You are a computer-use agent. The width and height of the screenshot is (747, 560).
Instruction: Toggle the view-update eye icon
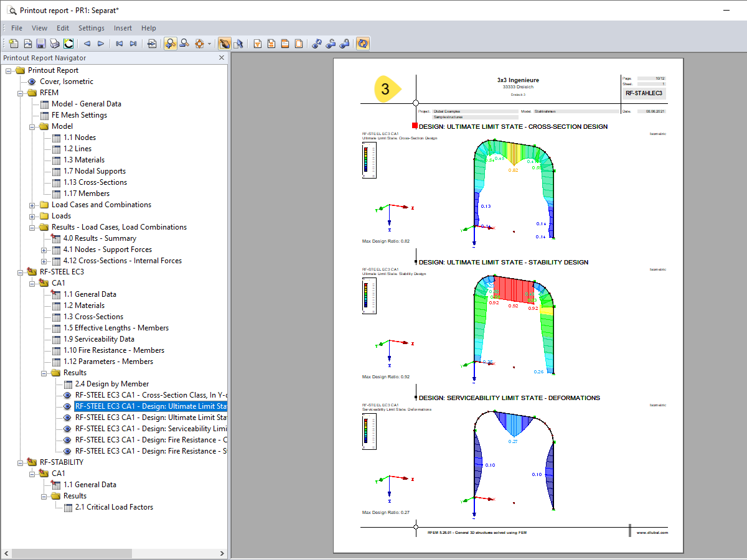click(x=316, y=43)
